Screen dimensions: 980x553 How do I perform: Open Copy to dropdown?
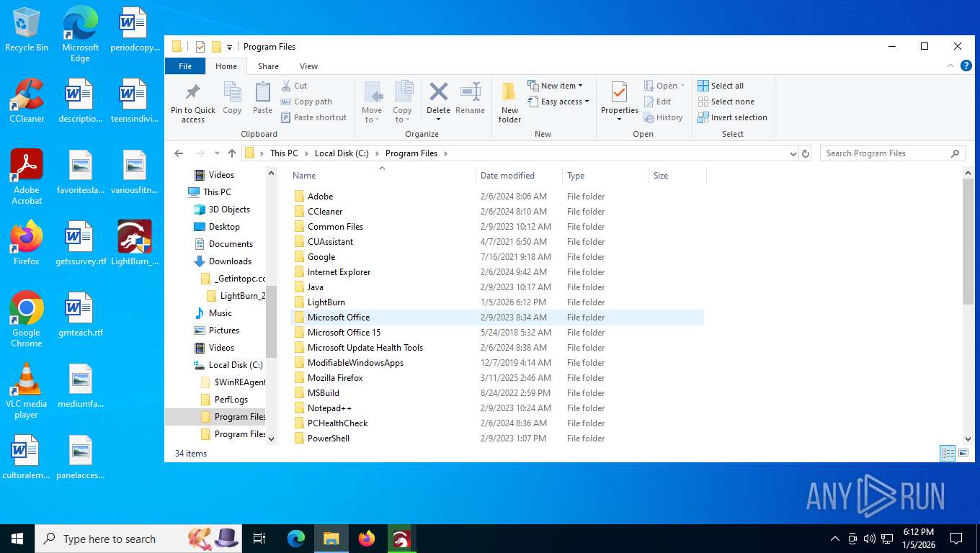[403, 102]
